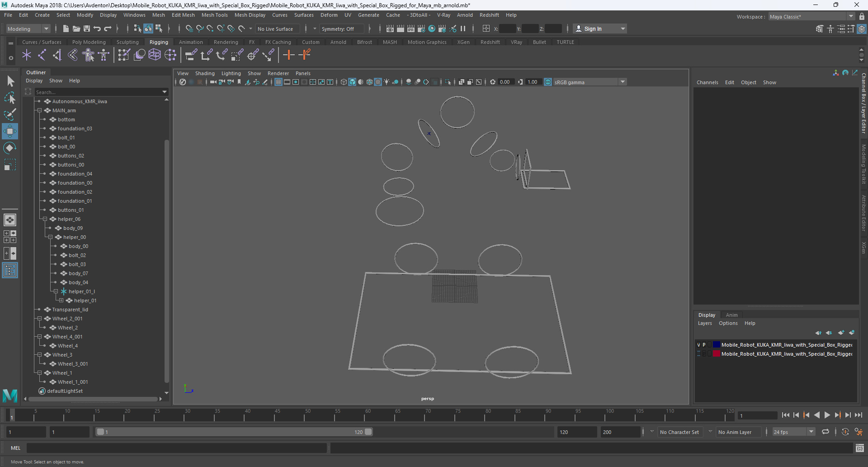868x467 pixels.
Task: Collapse the MAIN_arm node in Outliner
Action: click(x=39, y=110)
